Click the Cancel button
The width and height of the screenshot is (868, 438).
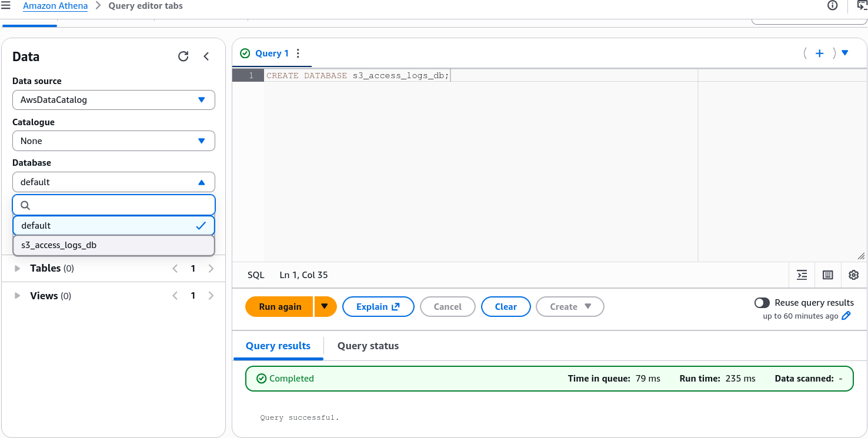[x=448, y=307]
